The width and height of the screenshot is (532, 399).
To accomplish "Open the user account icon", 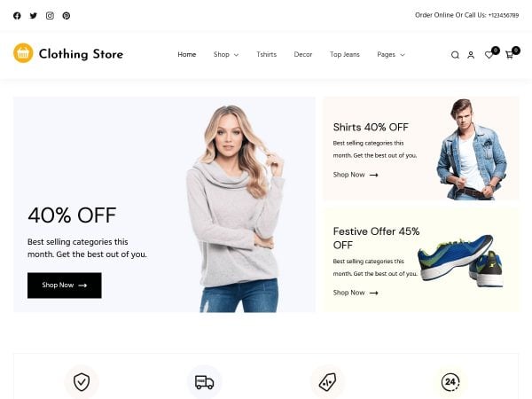I will (x=471, y=55).
